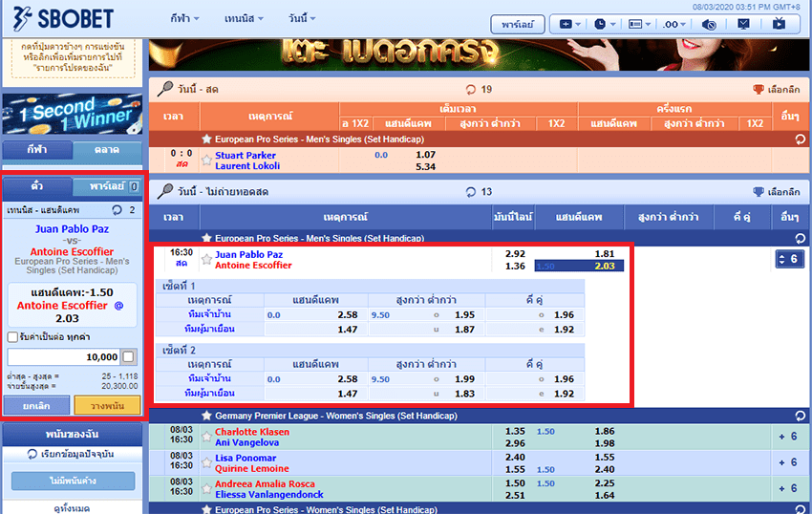Select the ตั๋ว bet slip tab
Screen dimensions: 812x514
[37, 186]
